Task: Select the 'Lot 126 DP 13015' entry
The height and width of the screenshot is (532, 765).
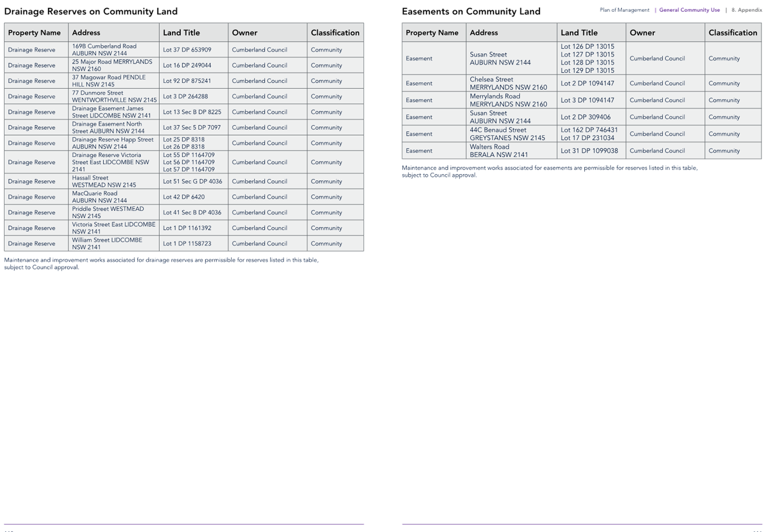Action: [x=587, y=46]
